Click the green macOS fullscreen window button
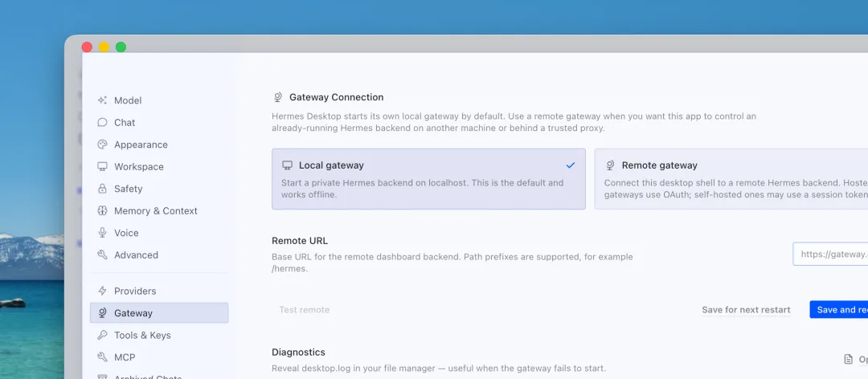 point(121,47)
